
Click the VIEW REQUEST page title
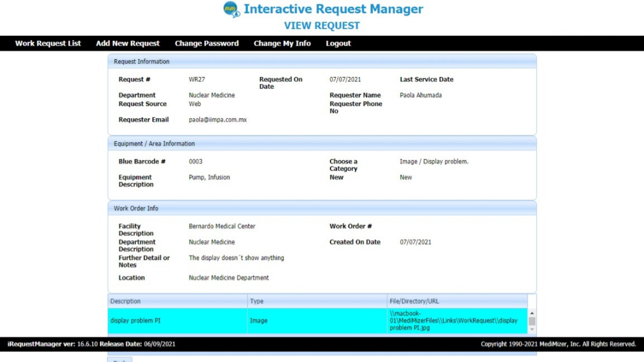pos(322,25)
